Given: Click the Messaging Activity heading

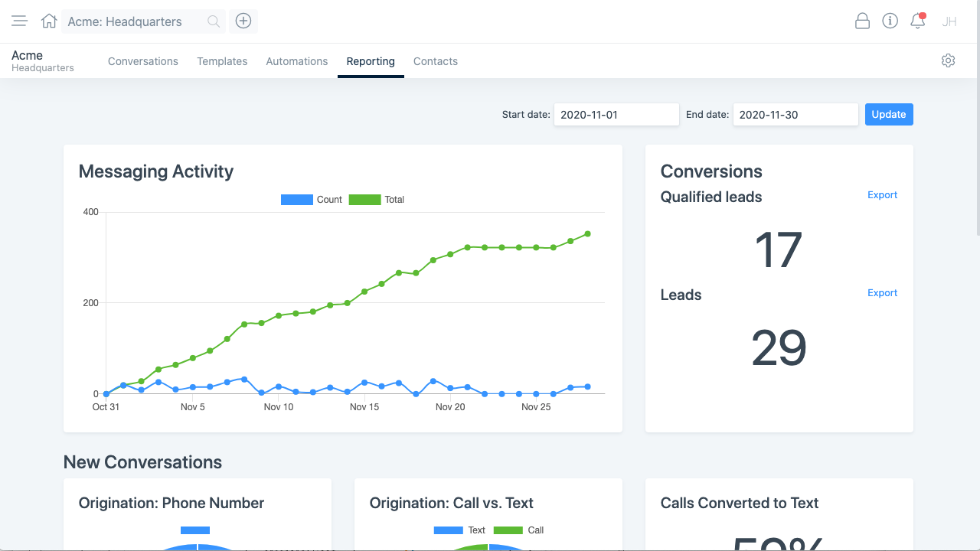Looking at the screenshot, I should point(156,171).
